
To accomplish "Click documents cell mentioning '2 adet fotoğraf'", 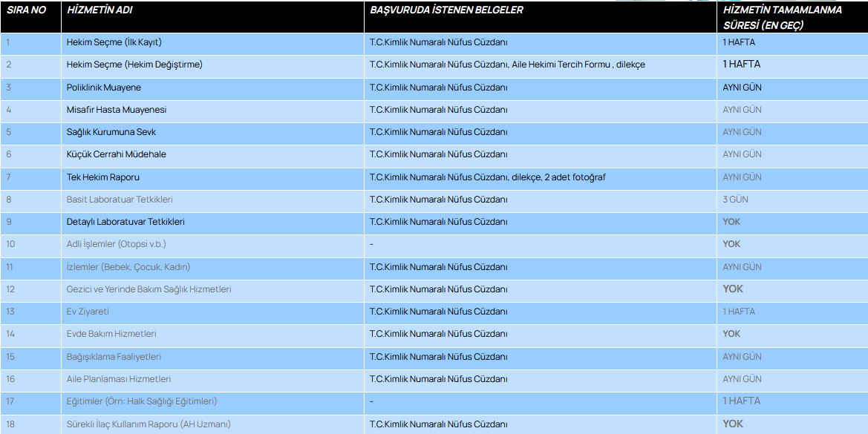I will (x=491, y=177).
